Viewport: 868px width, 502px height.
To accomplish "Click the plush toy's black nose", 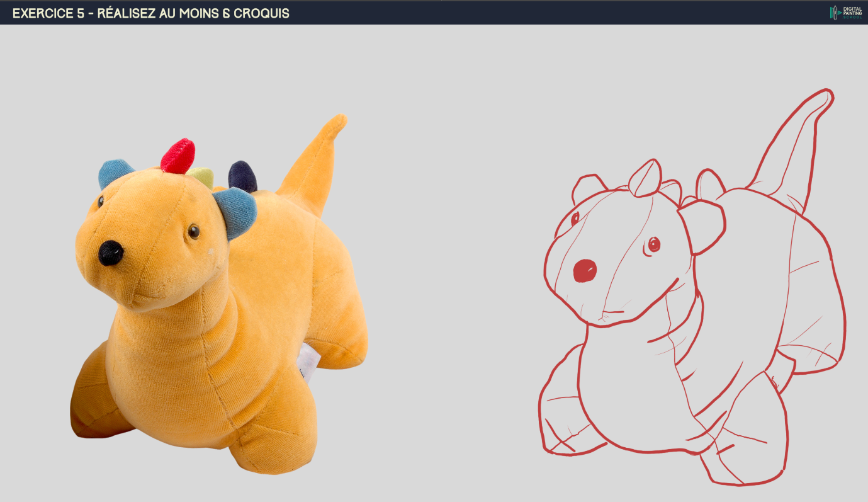I will point(111,253).
